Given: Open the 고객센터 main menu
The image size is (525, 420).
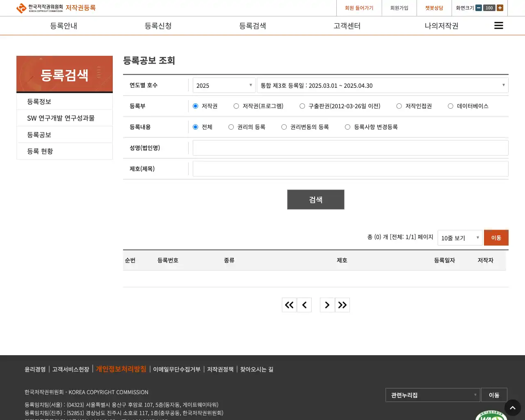Looking at the screenshot, I should (x=347, y=26).
